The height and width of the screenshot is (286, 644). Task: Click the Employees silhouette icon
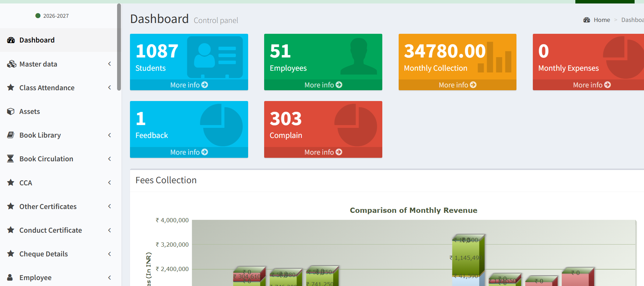(x=359, y=56)
